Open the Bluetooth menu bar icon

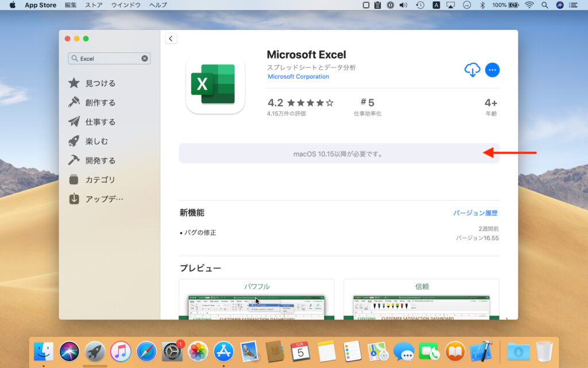481,5
